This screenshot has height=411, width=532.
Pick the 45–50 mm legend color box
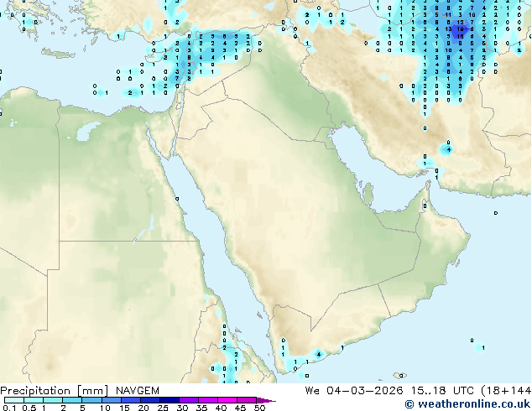pyautogui.click(x=247, y=400)
